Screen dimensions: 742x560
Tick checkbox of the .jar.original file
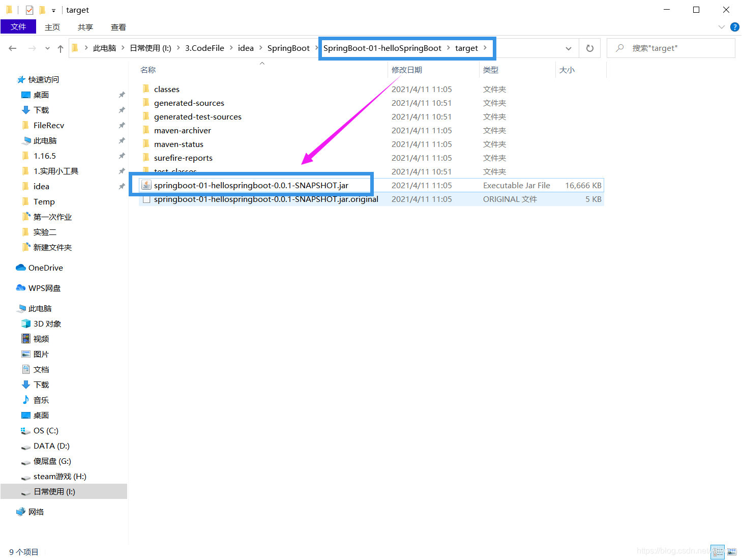pyautogui.click(x=146, y=199)
